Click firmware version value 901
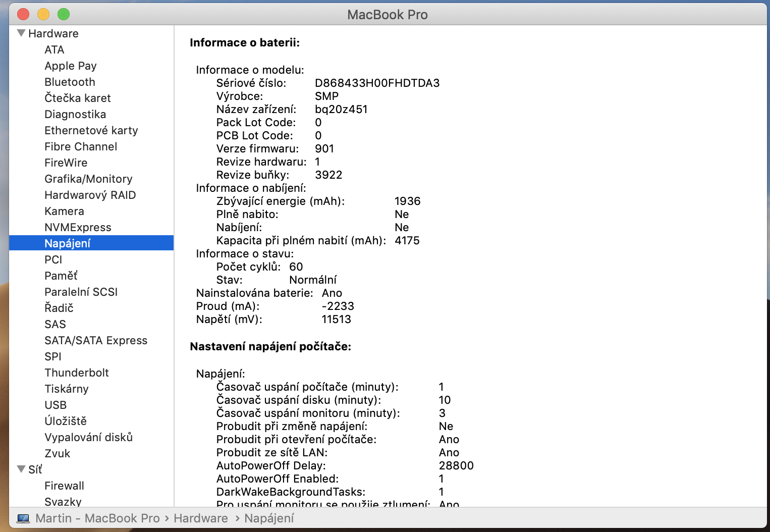Viewport: 770px width, 532px height. pyautogui.click(x=324, y=148)
